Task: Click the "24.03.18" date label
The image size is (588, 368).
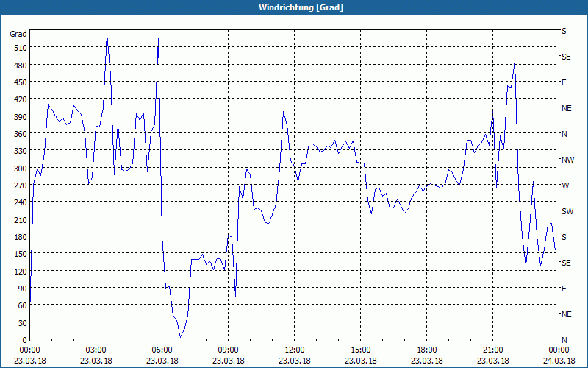Action: pyautogui.click(x=559, y=361)
